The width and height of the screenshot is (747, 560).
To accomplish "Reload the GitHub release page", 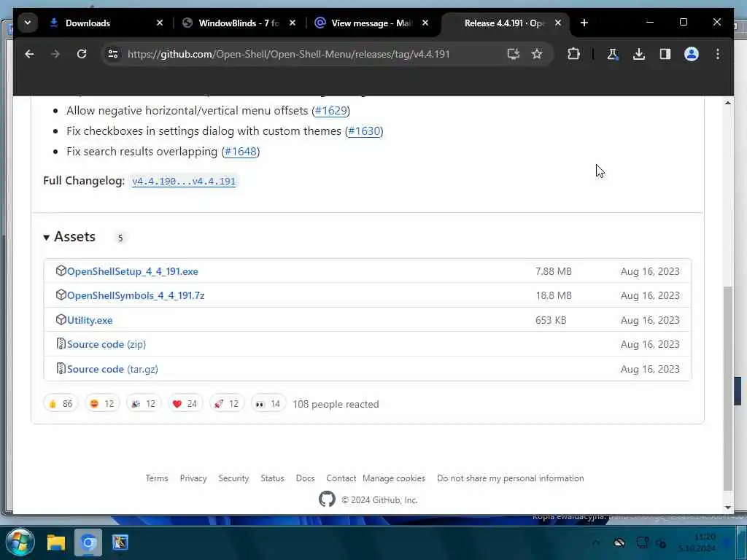I will 82,54.
